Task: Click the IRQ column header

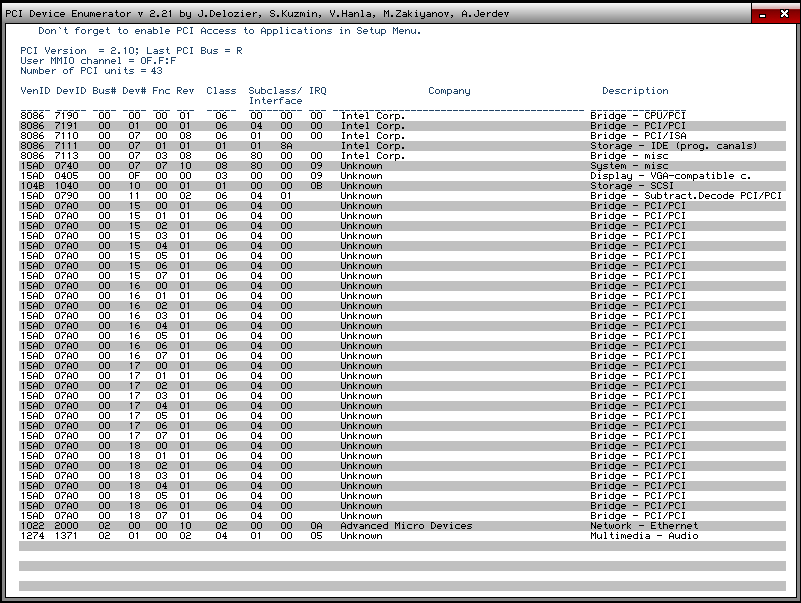Action: pos(317,91)
